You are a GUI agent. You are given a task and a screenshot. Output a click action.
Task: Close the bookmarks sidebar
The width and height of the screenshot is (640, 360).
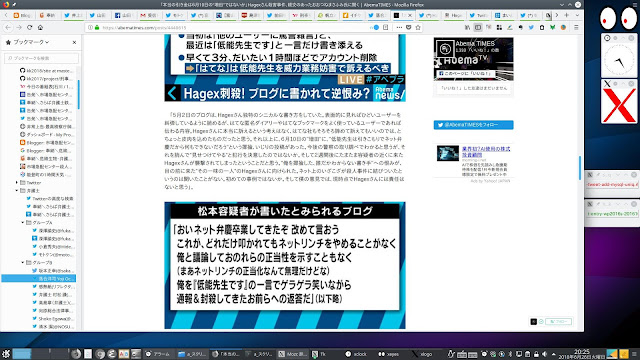click(74, 42)
